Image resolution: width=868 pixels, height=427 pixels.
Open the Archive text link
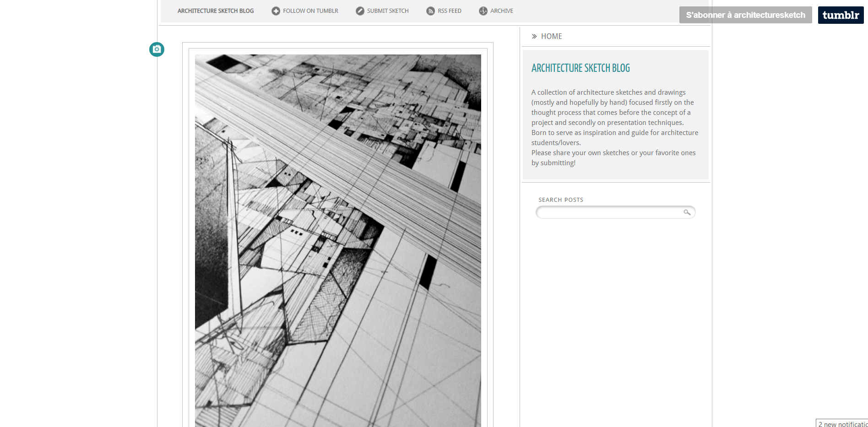(x=501, y=11)
